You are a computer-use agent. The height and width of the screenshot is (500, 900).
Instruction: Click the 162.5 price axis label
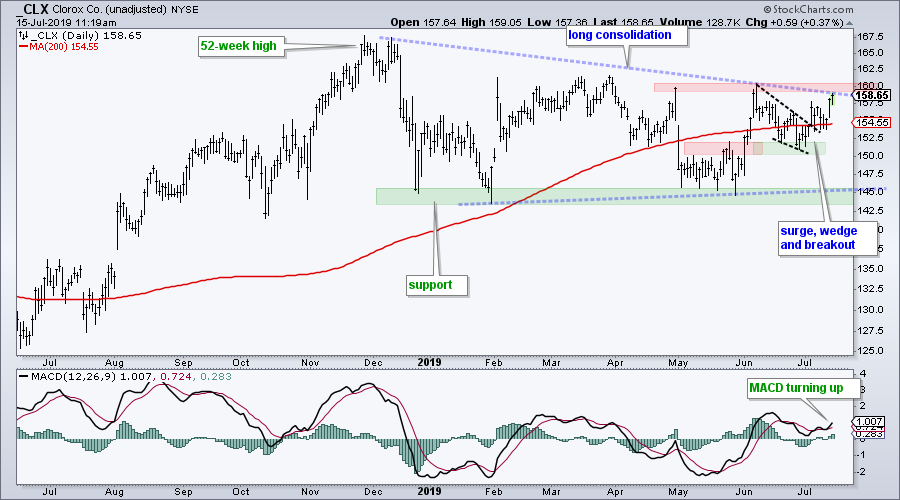871,69
